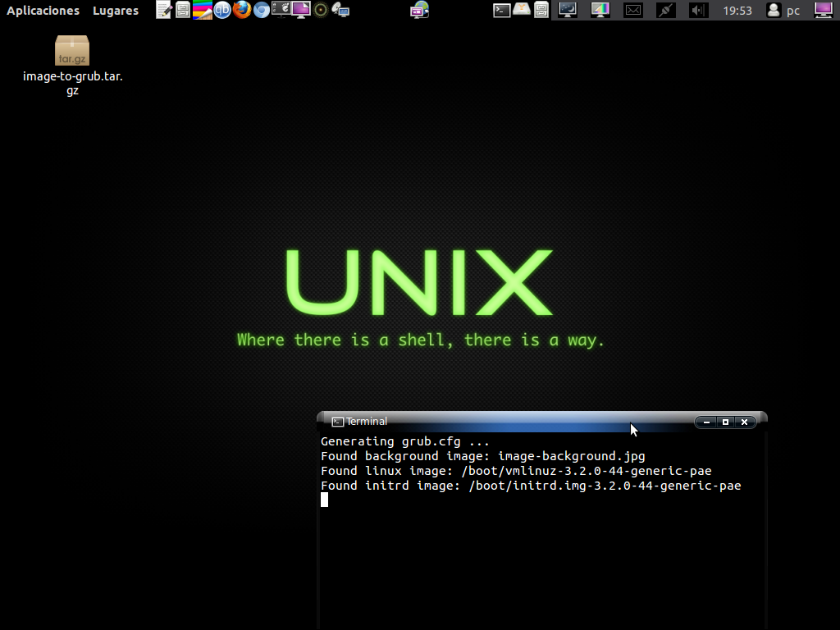Screen dimensions: 840x630
Task: Open the night-sky monitor applet
Action: coord(568,10)
